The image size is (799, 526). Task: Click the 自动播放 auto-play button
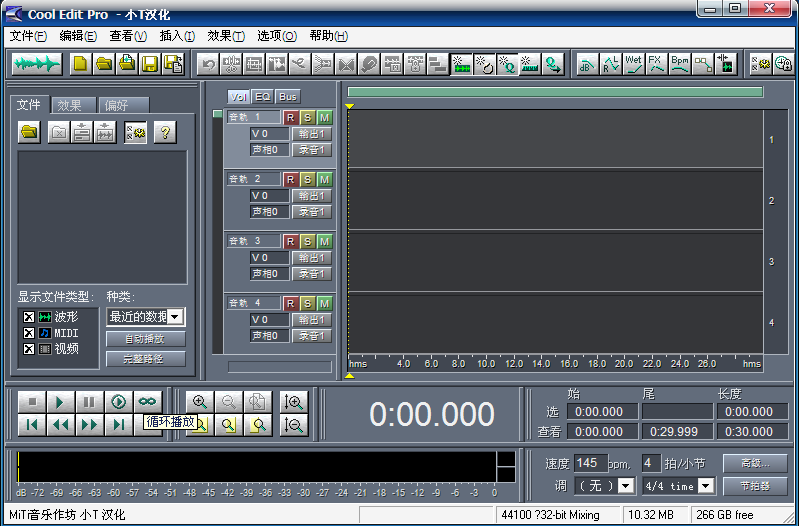[x=146, y=339]
